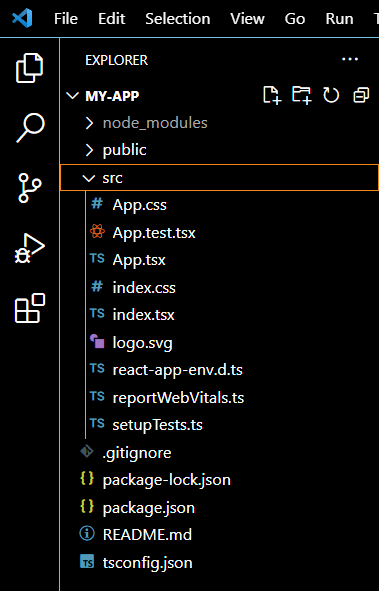
Task: Click the New File icon
Action: 272,95
